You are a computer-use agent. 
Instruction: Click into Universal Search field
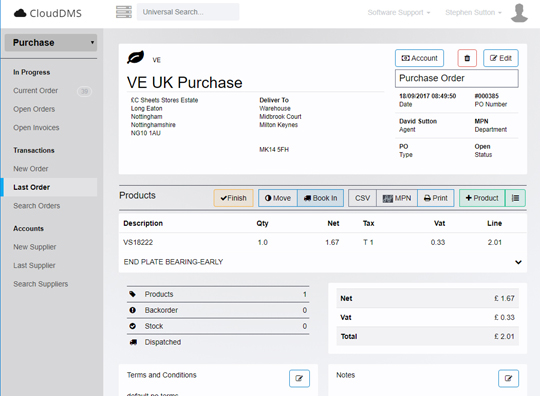(x=188, y=12)
